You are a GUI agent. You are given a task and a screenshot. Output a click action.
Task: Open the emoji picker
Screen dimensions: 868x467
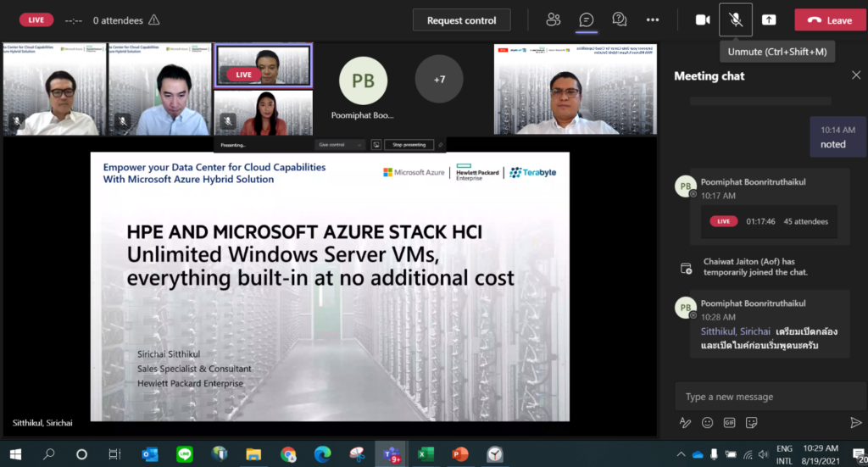click(707, 423)
